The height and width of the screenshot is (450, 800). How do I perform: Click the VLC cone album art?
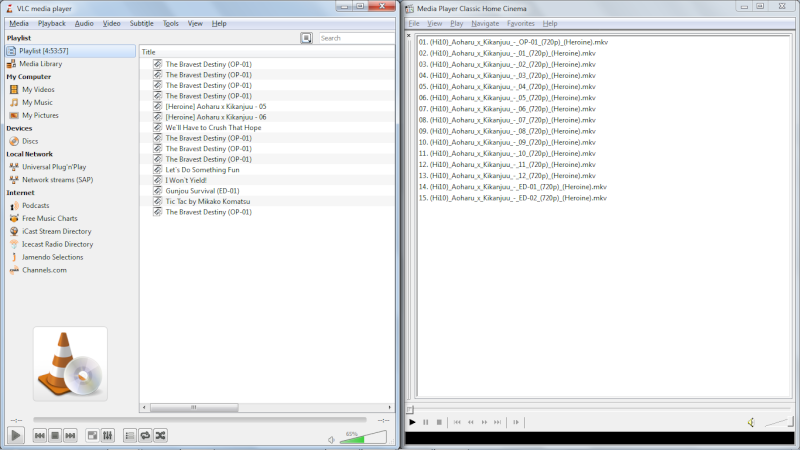(70, 364)
